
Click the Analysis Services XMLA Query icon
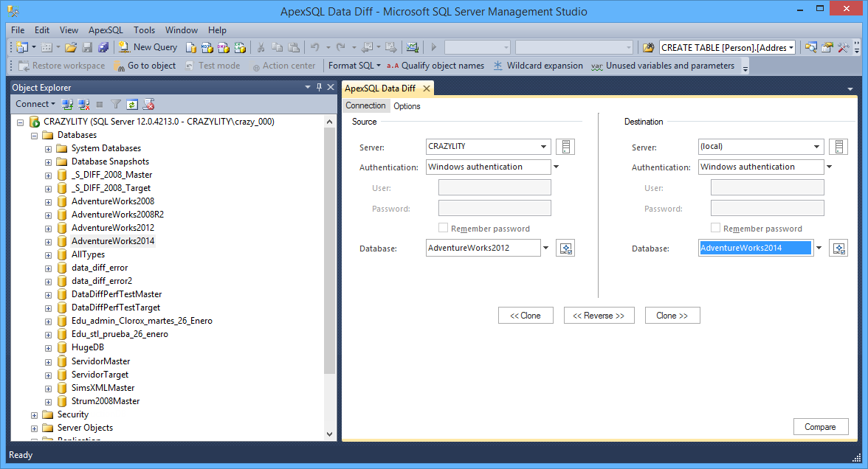241,47
